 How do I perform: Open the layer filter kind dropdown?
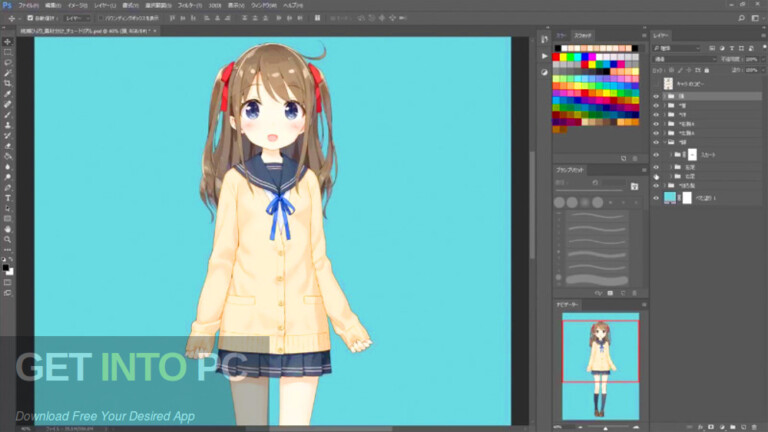(x=676, y=48)
